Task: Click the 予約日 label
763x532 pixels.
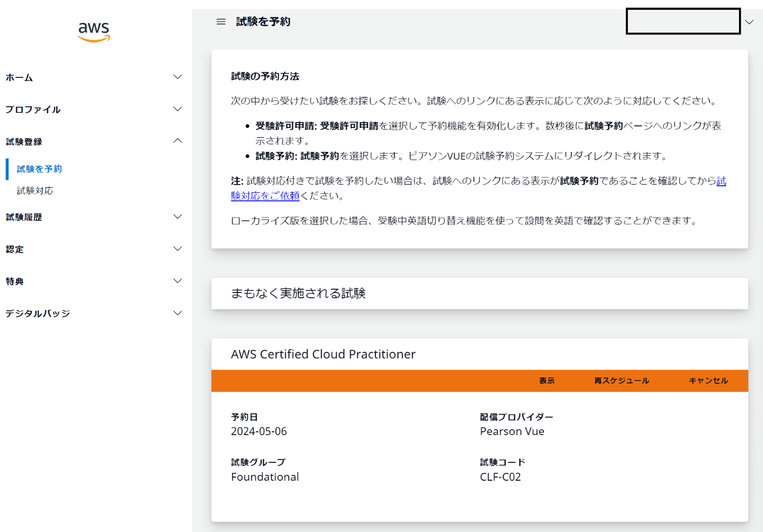Action: (x=244, y=417)
